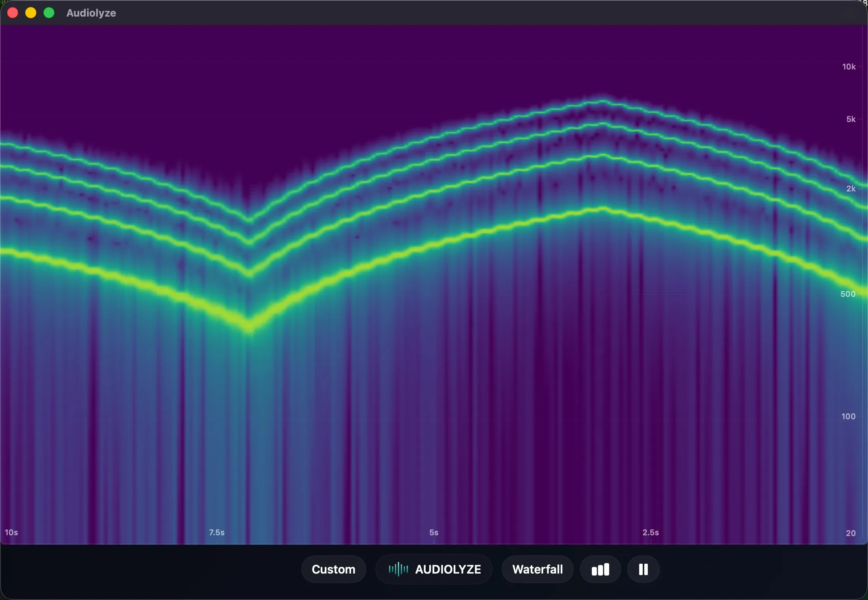Open the Custom preset selector
The width and height of the screenshot is (868, 600).
click(333, 569)
